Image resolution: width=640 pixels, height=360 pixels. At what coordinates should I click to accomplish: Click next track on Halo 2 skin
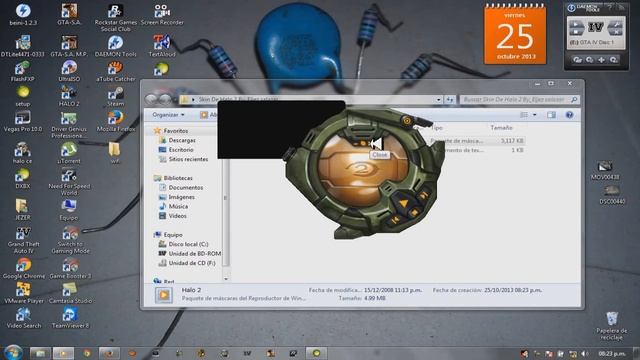coord(424,196)
